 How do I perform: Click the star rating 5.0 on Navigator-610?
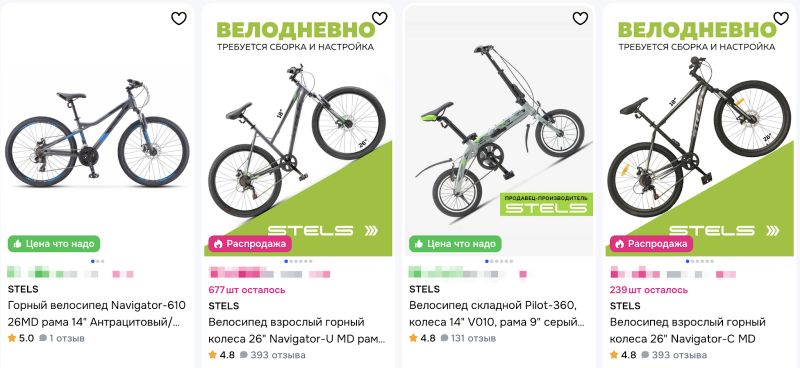tap(21, 338)
